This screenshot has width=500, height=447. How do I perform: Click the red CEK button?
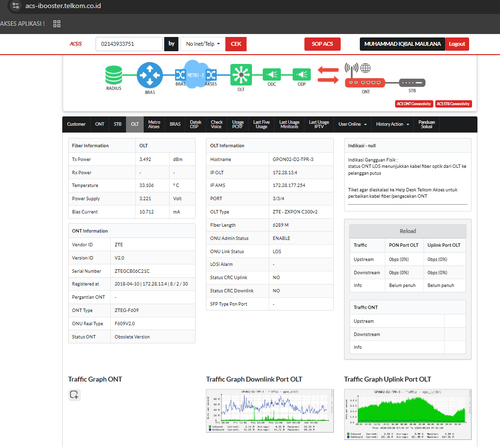click(236, 44)
